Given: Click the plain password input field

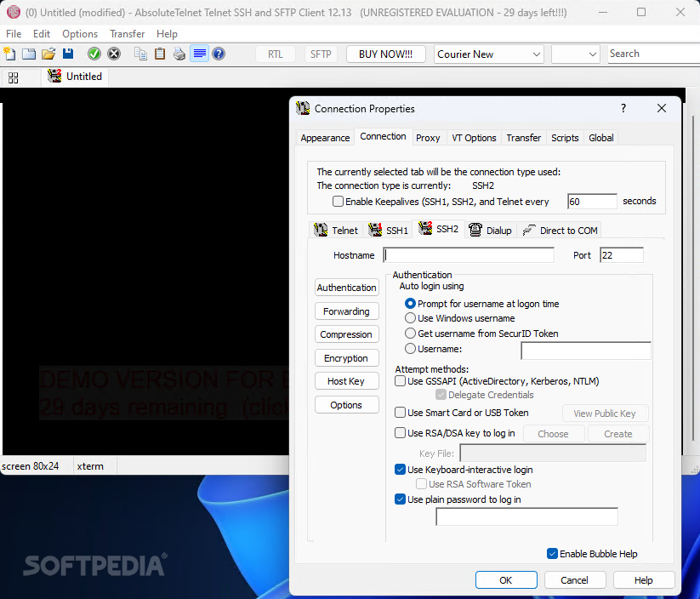Looking at the screenshot, I should [526, 516].
